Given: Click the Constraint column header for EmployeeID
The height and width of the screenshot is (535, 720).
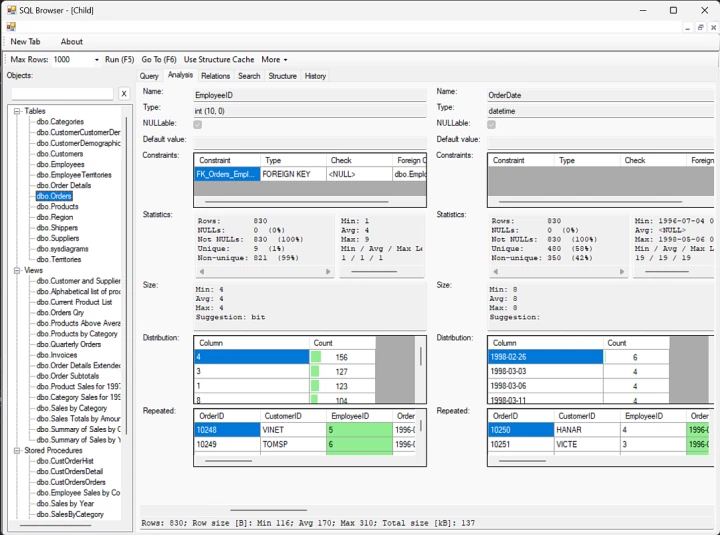Looking at the screenshot, I should 227,160.
